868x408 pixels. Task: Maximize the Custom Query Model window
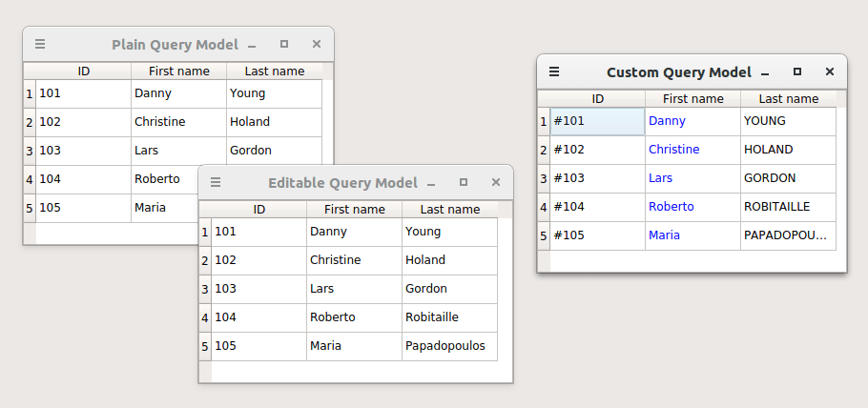[797, 71]
